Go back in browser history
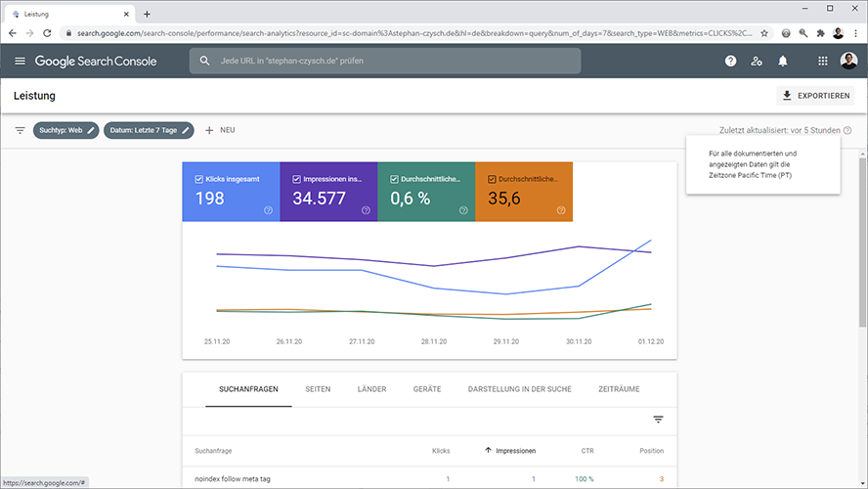 click(12, 33)
